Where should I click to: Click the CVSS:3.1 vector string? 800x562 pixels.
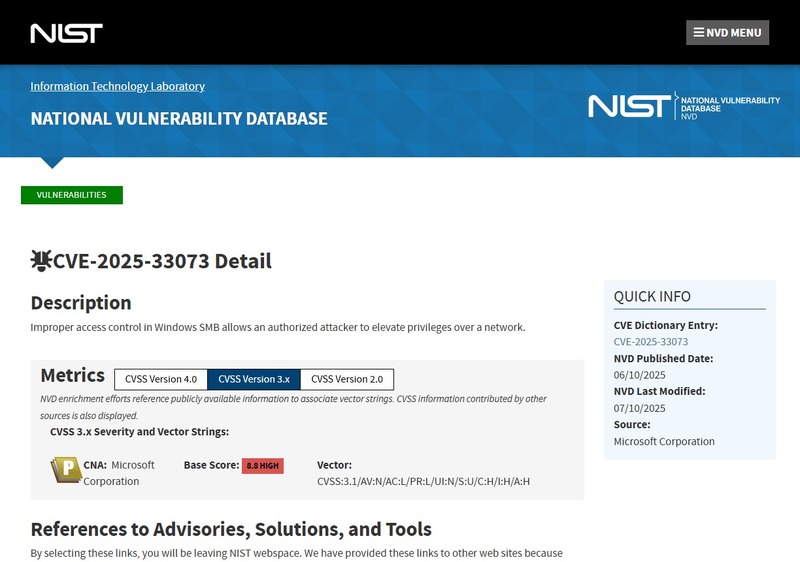(x=423, y=481)
